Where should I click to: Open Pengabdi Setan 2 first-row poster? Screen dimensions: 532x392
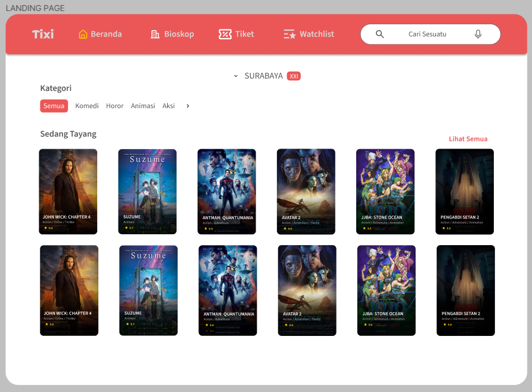[465, 191]
